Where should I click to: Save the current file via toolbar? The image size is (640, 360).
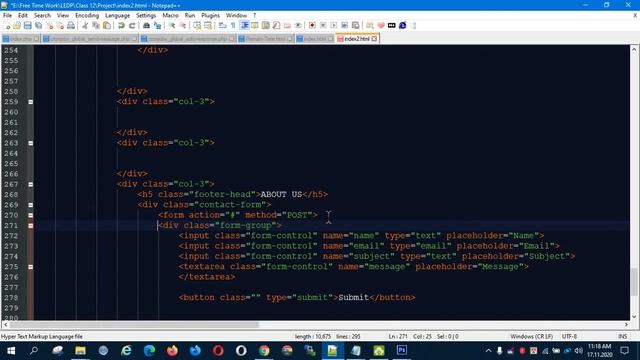click(x=27, y=25)
